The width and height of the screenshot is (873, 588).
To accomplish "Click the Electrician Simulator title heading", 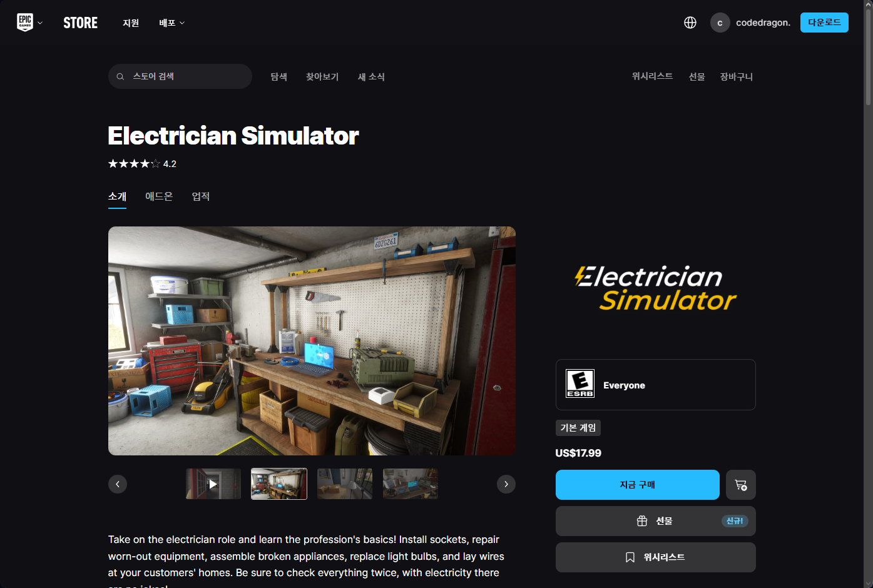I will [x=233, y=136].
